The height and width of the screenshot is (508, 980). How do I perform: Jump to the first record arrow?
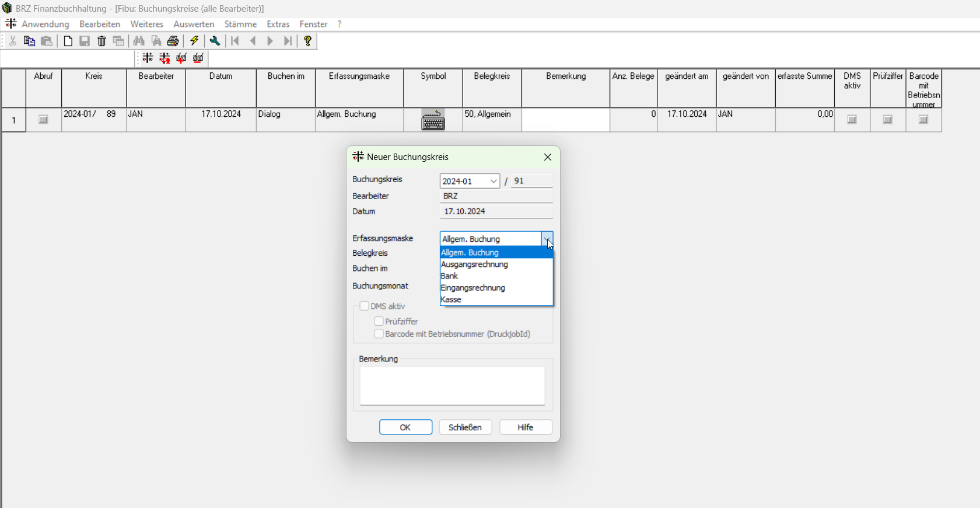coord(236,41)
